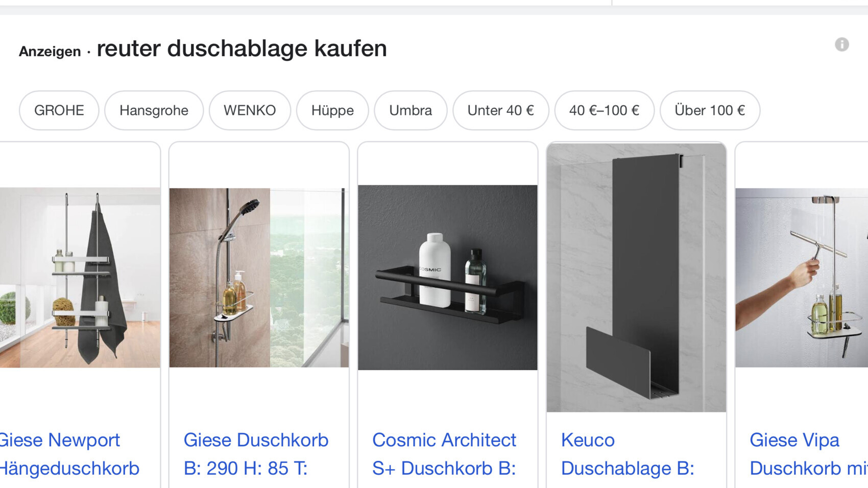The height and width of the screenshot is (488, 868).
Task: View the Keuco black Duschablage image
Action: [x=636, y=277]
